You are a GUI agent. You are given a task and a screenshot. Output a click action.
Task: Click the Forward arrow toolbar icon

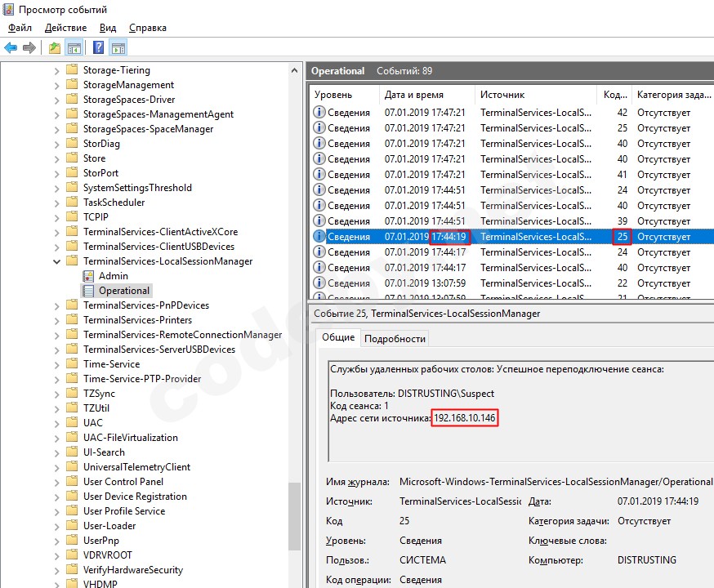click(29, 48)
